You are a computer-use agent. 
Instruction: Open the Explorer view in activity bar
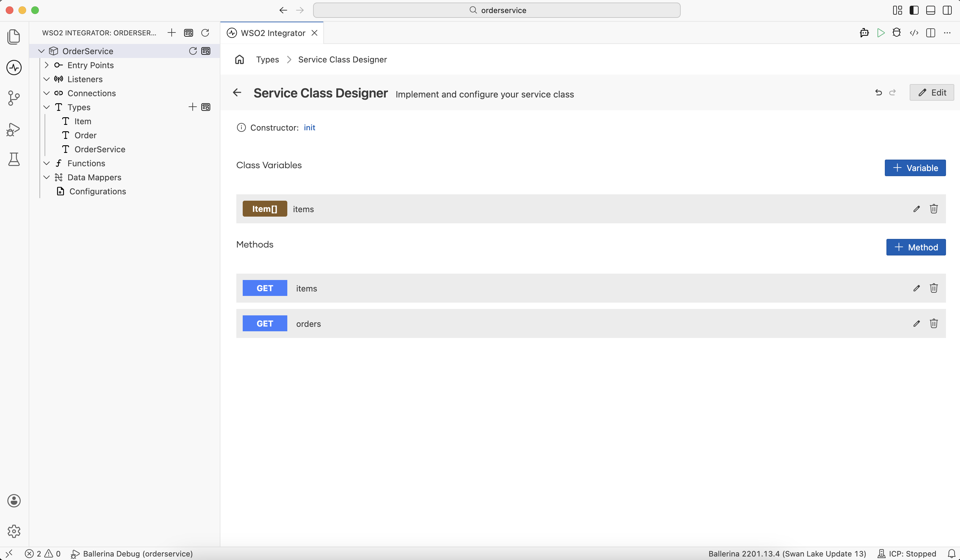coord(14,37)
